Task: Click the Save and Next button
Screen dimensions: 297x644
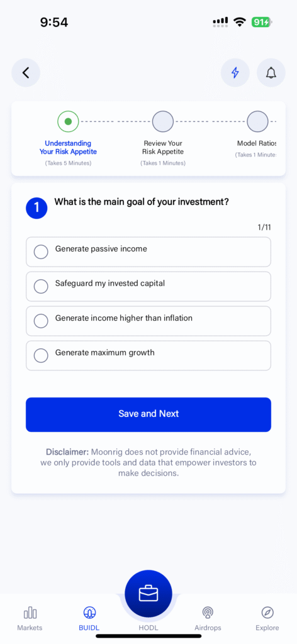Action: pos(148,414)
